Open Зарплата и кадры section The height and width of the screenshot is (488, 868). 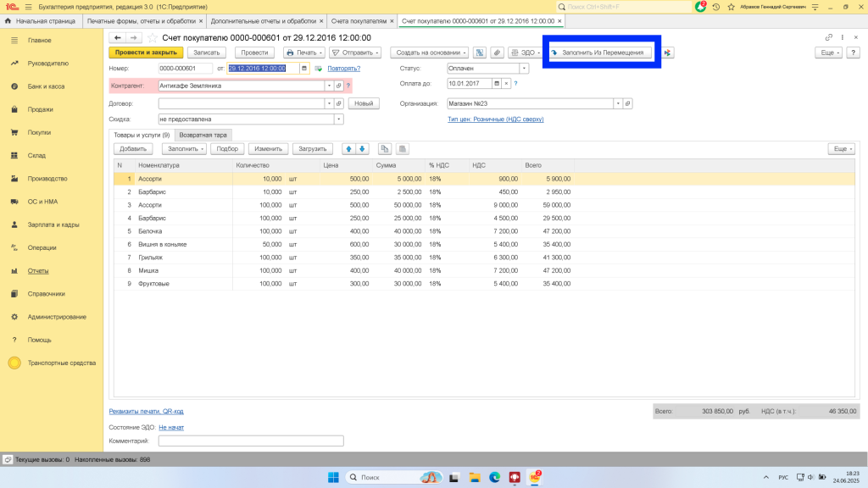53,225
